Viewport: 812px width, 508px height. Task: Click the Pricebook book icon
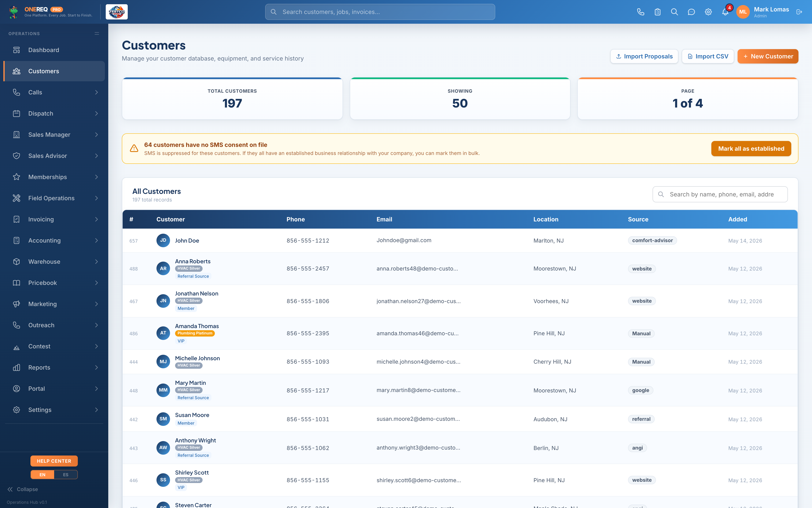click(x=16, y=283)
